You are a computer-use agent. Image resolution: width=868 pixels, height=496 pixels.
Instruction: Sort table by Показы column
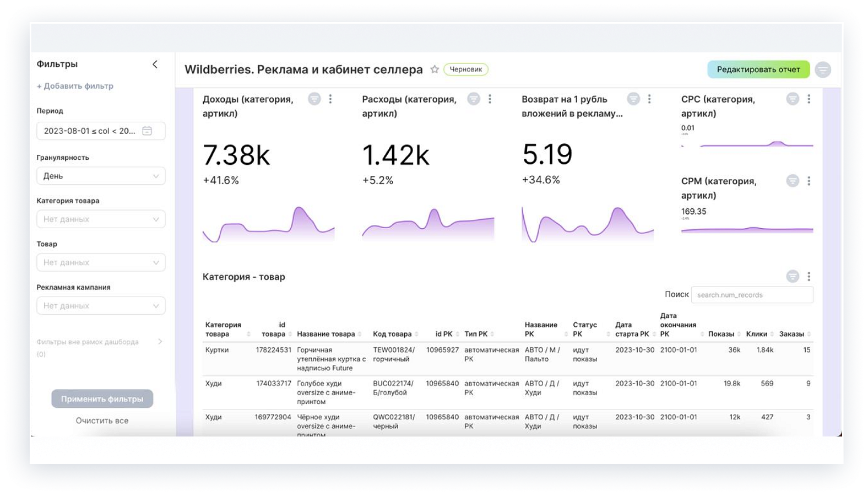coord(739,335)
